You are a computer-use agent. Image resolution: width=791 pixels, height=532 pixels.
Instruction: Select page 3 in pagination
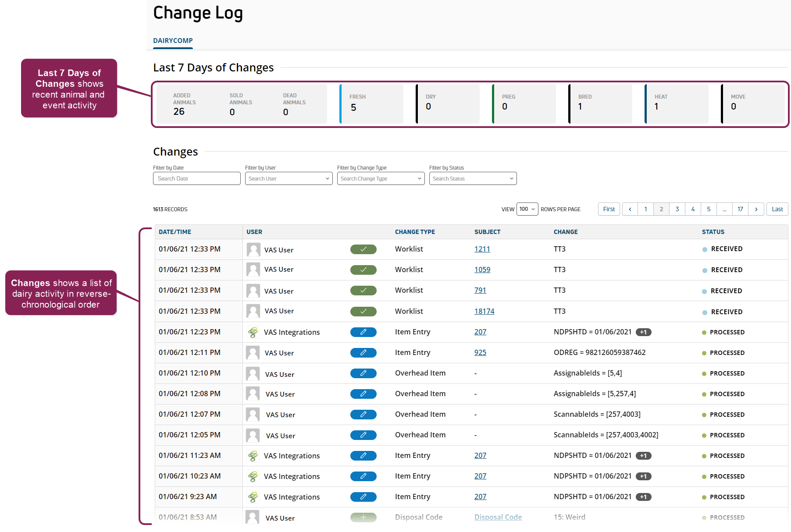pos(677,209)
